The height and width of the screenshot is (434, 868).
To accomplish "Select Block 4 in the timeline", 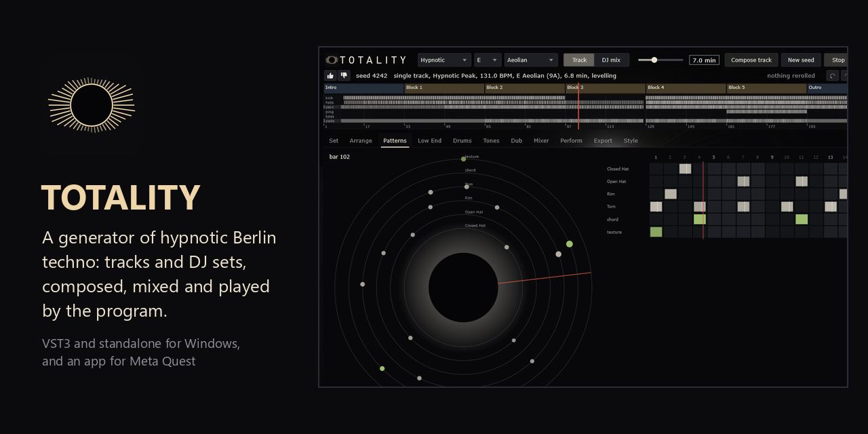I will 686,88.
